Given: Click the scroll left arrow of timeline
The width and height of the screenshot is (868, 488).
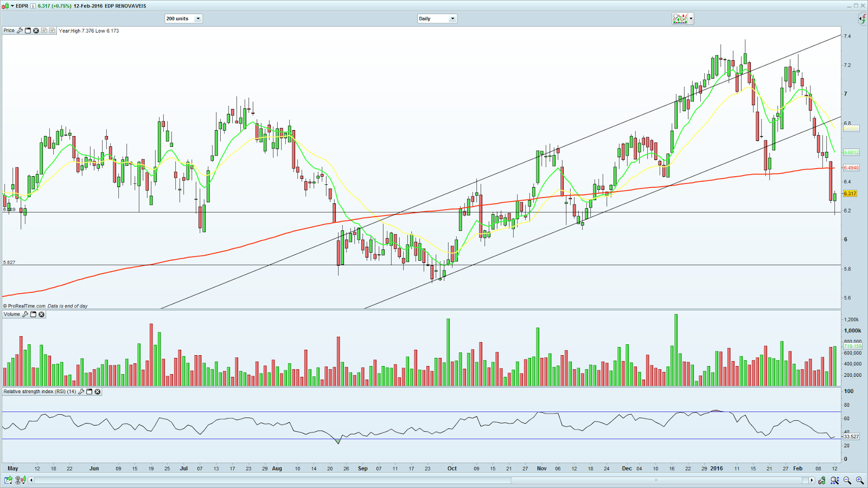Looking at the screenshot, I should [x=31, y=480].
